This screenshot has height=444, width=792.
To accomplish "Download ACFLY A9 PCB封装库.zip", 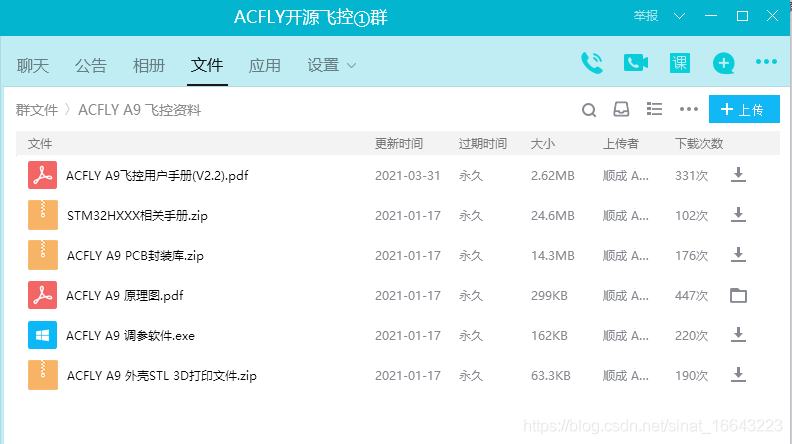I will pyautogui.click(x=738, y=255).
